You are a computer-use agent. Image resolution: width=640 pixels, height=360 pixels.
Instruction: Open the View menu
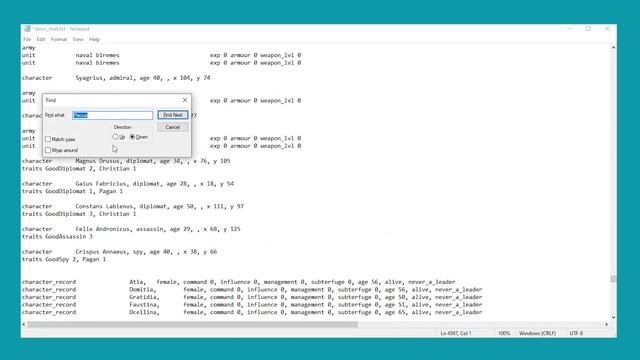(78, 40)
